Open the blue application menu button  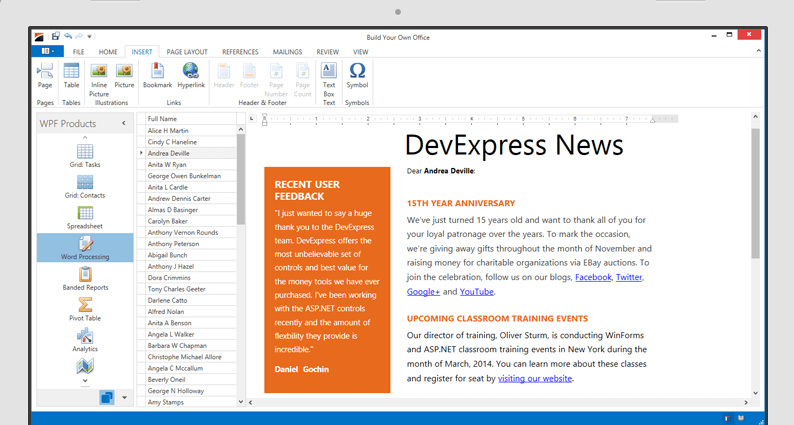[x=48, y=51]
